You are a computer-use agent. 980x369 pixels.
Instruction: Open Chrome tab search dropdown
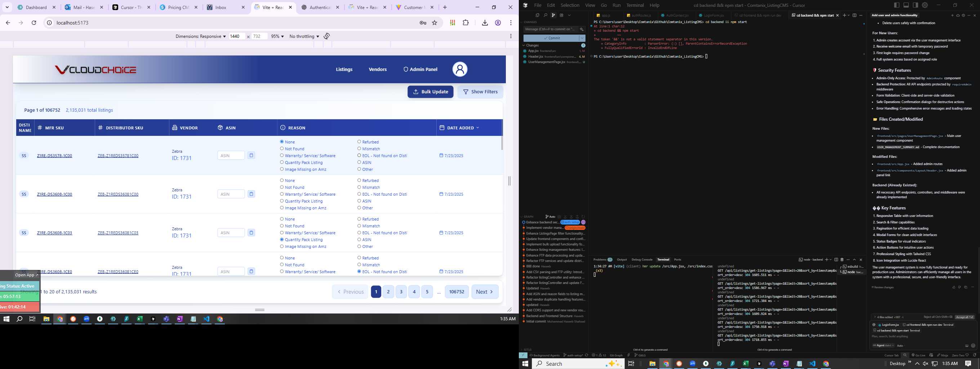coord(7,7)
